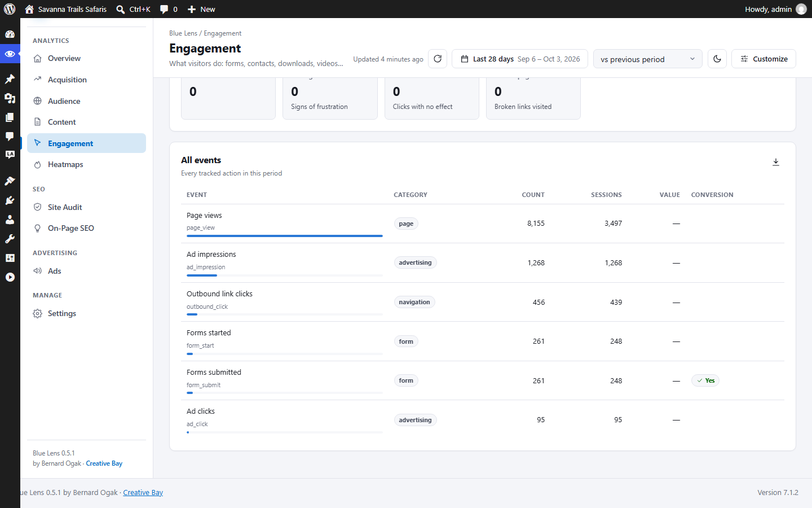Open the Last 28 days date range picker
The image size is (812, 508).
tap(520, 59)
